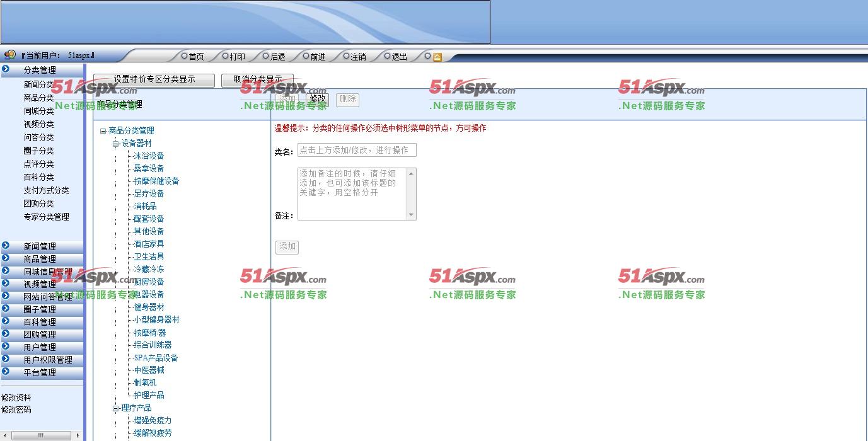Screen dimensions: 868x441
Task: Select 沐浴设备 tree node
Action: tap(149, 156)
